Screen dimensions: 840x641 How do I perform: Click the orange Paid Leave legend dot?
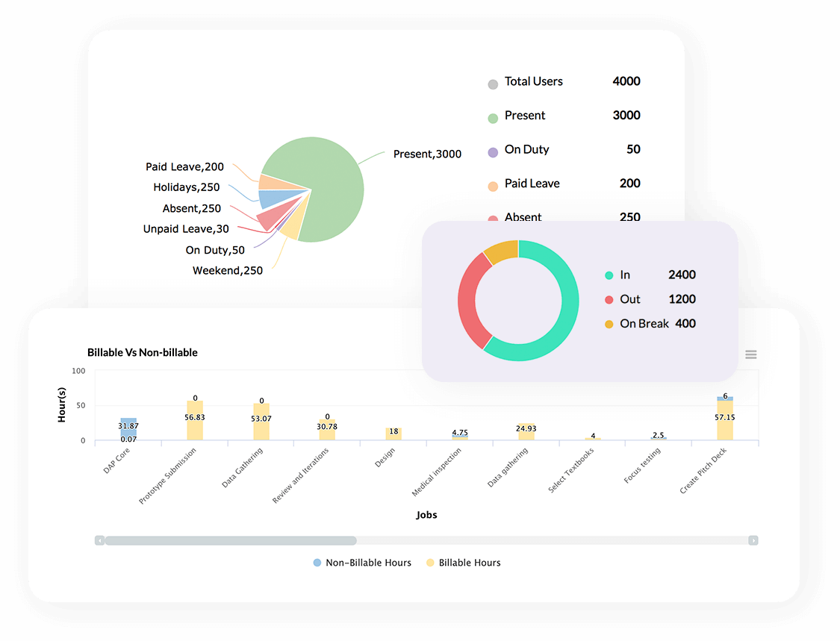click(x=493, y=187)
